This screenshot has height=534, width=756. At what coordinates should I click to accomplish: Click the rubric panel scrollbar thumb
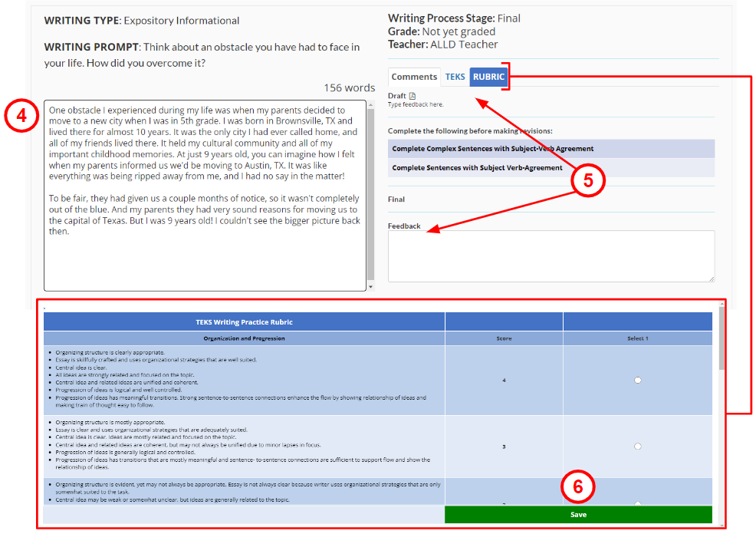721,338
